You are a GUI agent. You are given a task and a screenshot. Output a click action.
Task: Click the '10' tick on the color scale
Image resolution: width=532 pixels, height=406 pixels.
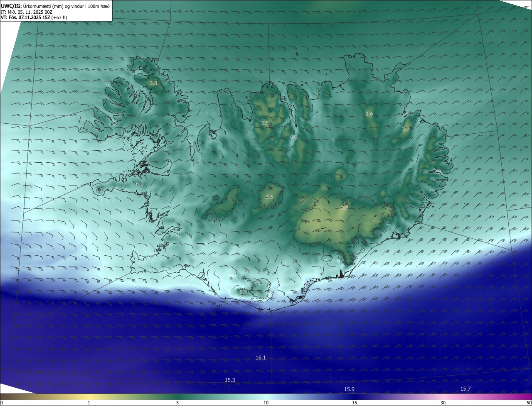pyautogui.click(x=266, y=403)
